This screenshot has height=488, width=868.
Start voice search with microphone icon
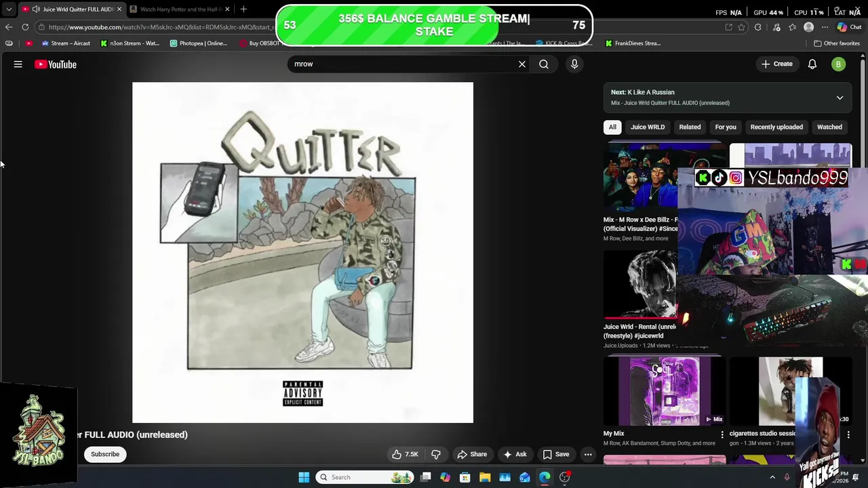tap(574, 64)
